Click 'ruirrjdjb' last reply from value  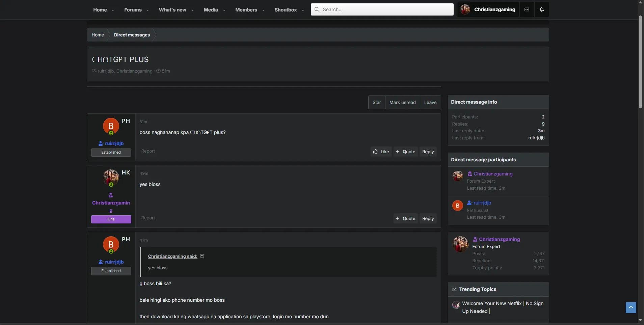[536, 138]
